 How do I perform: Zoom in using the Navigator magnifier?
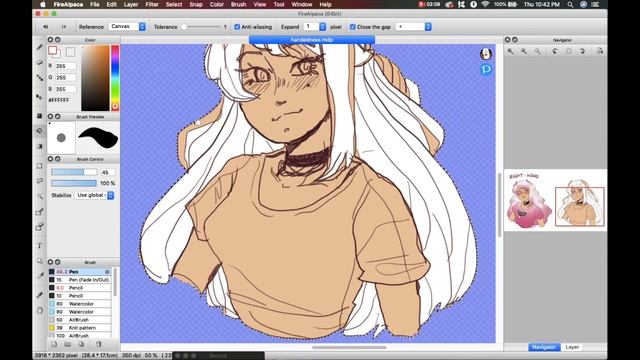coord(510,51)
